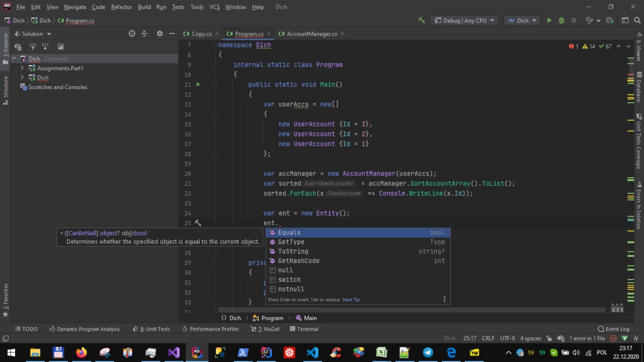Image resolution: width=644 pixels, height=362 pixels.
Task: Toggle tool window bars at bottom-left corner
Action: [6, 338]
